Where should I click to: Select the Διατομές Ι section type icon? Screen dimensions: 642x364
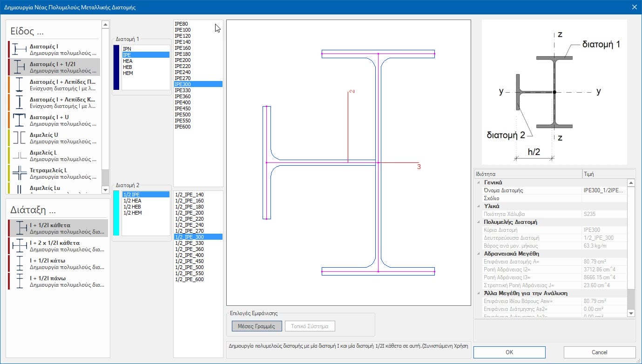point(19,49)
